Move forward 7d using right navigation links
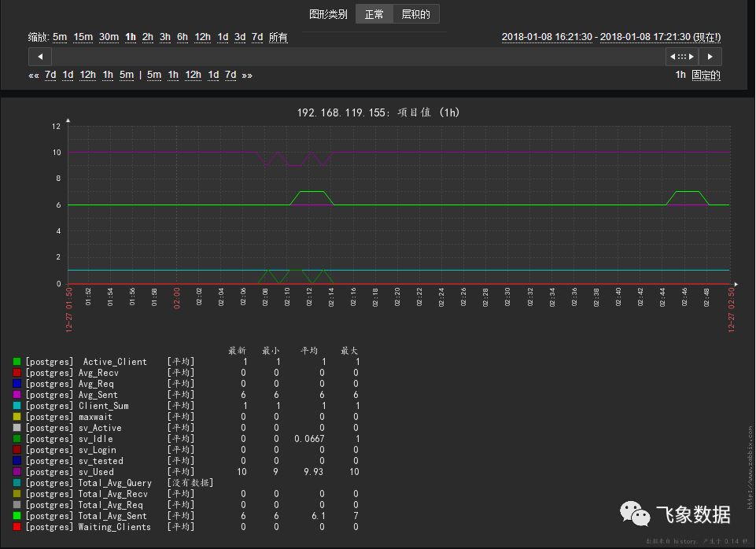This screenshot has width=756, height=549. pyautogui.click(x=230, y=76)
